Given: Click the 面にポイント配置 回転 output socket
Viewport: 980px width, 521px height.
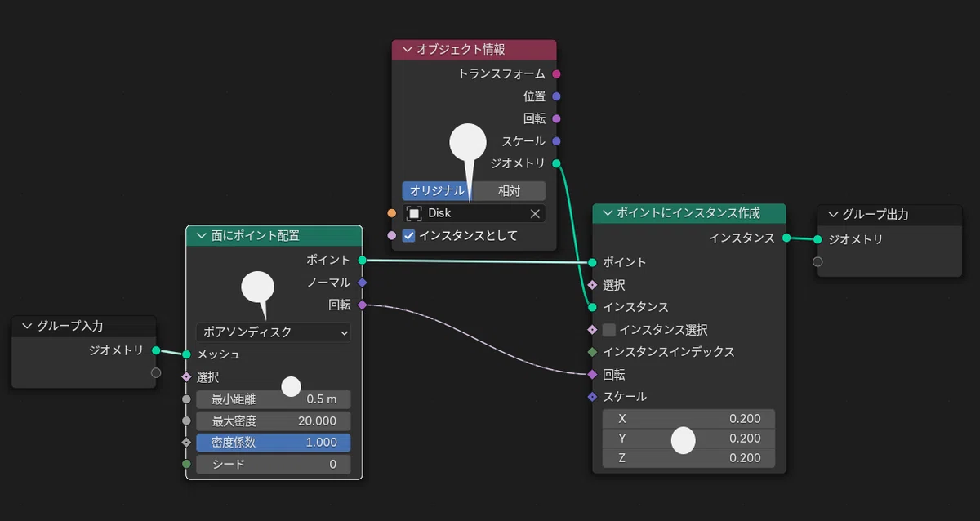Looking at the screenshot, I should (x=362, y=305).
